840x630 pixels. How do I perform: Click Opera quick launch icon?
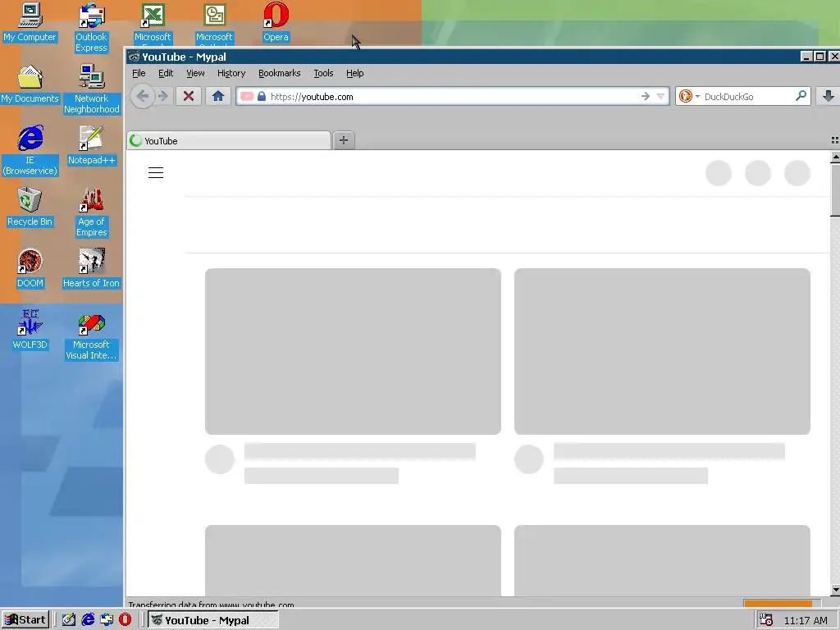(125, 620)
